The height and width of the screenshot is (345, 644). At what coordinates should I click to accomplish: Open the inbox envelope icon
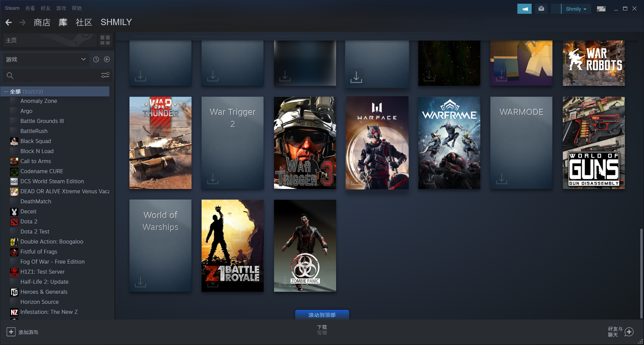(x=541, y=9)
